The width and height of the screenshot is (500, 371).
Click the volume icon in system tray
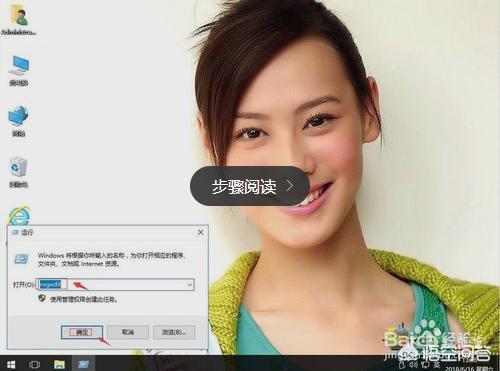414,365
